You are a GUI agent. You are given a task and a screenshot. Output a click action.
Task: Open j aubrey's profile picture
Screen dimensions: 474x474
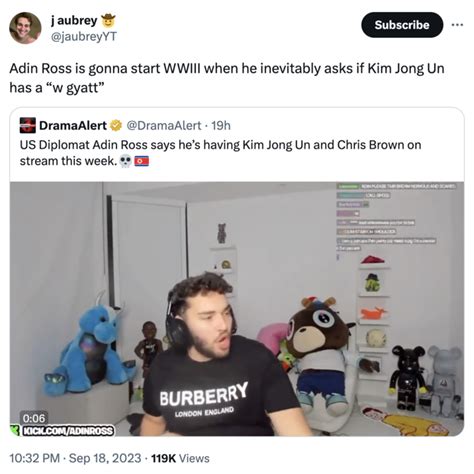25,28
